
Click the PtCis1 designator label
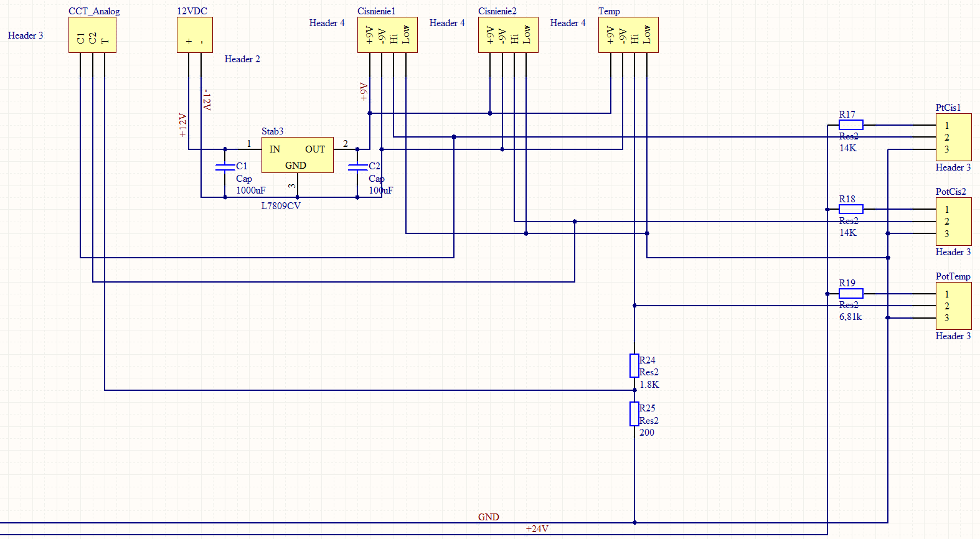coord(948,108)
